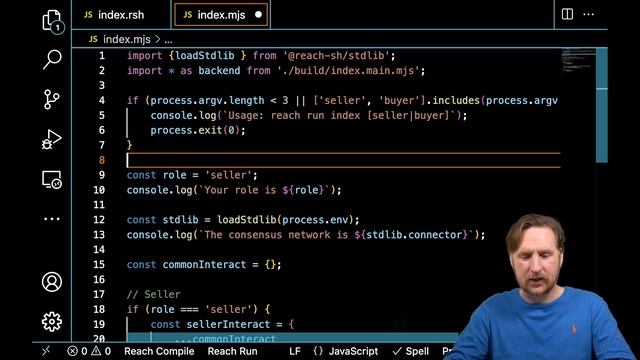
Task: Click the Reach Run status bar button
Action: tap(232, 351)
